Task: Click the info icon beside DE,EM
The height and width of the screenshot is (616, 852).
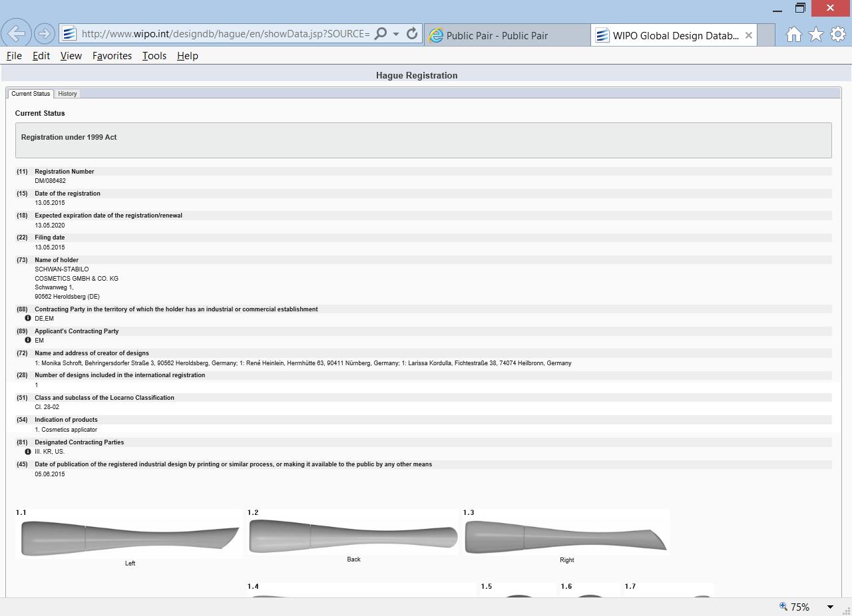Action: point(28,318)
